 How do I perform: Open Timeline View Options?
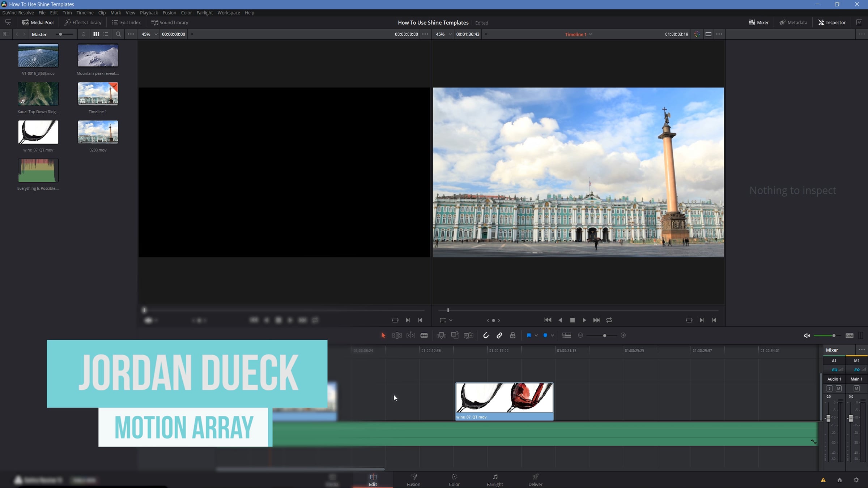[x=567, y=335]
